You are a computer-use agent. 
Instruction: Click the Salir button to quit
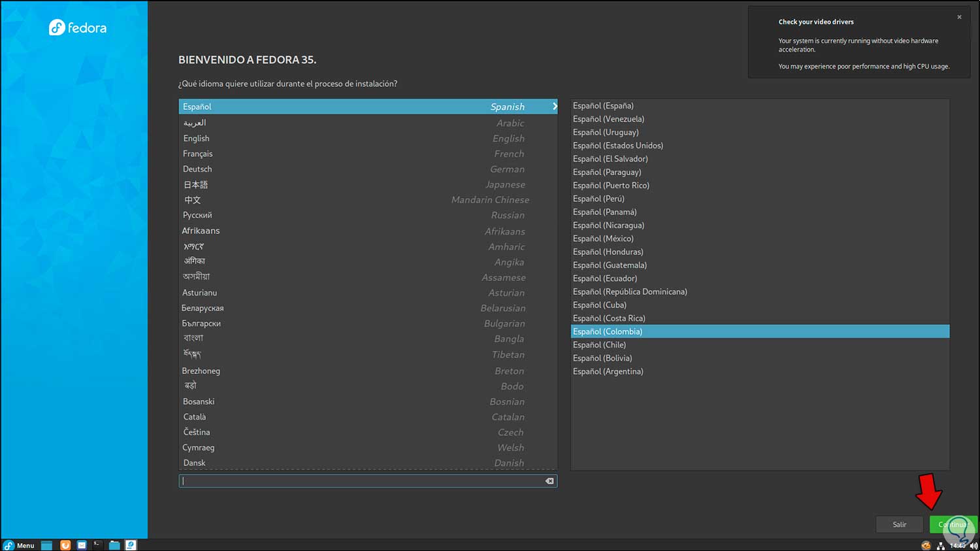899,524
